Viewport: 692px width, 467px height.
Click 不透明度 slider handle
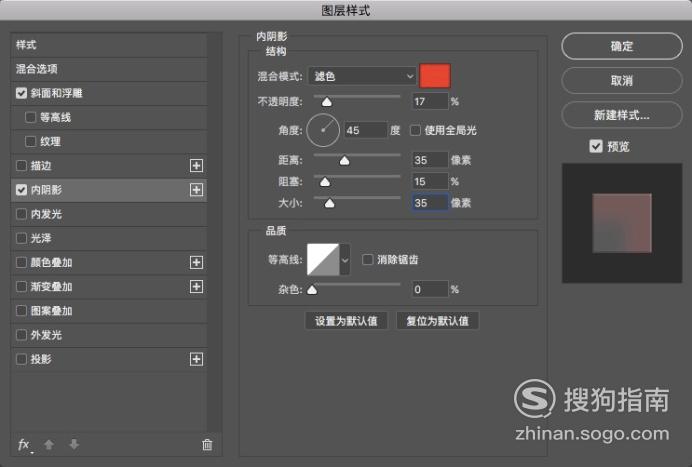[x=327, y=102]
